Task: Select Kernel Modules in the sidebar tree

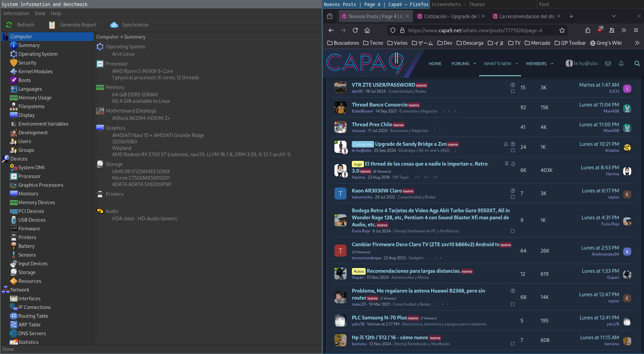Action: (x=35, y=72)
